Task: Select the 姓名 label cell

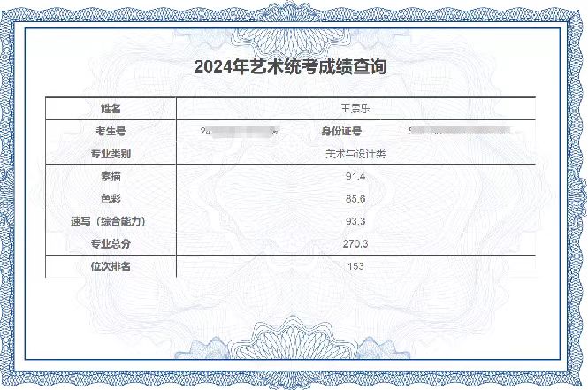Action: pyautogui.click(x=111, y=109)
